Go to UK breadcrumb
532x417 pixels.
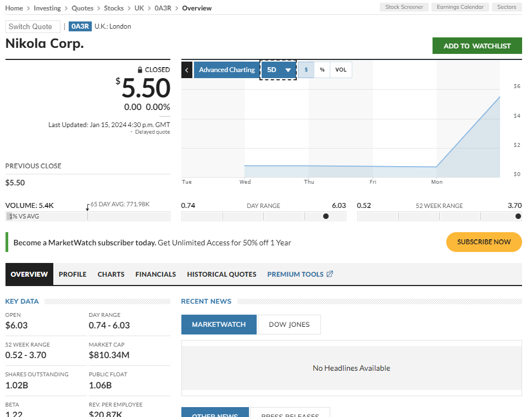tap(139, 8)
